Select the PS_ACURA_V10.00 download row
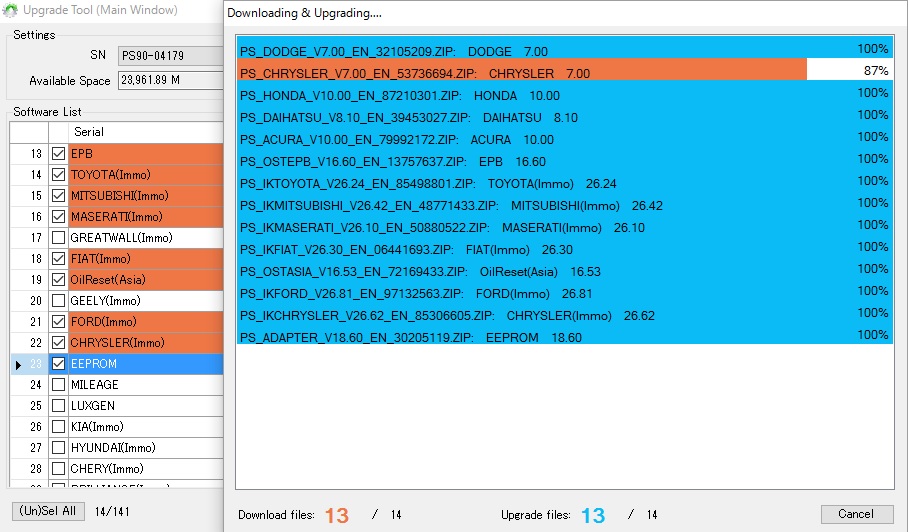The height and width of the screenshot is (532, 908). (565, 135)
